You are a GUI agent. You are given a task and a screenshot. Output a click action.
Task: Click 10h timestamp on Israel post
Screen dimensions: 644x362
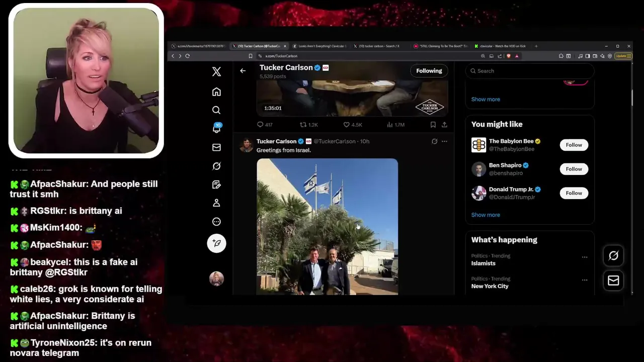click(365, 141)
